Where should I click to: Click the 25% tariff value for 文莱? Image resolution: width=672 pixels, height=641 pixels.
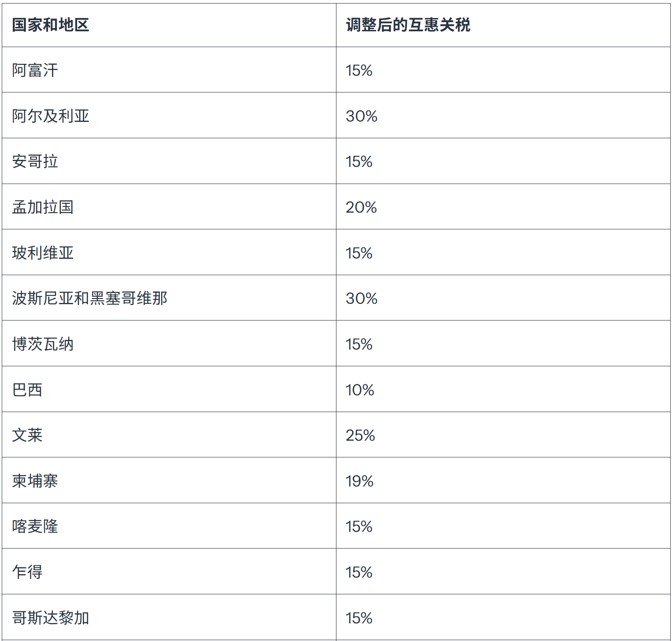tap(360, 435)
